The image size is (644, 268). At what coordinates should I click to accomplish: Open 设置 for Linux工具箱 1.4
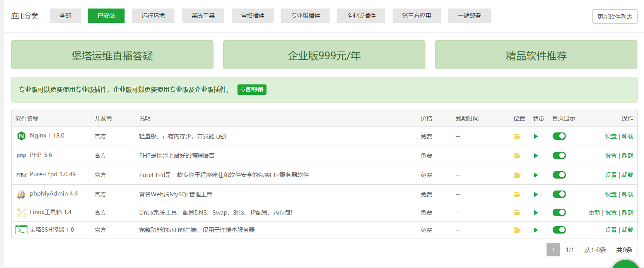pos(611,213)
